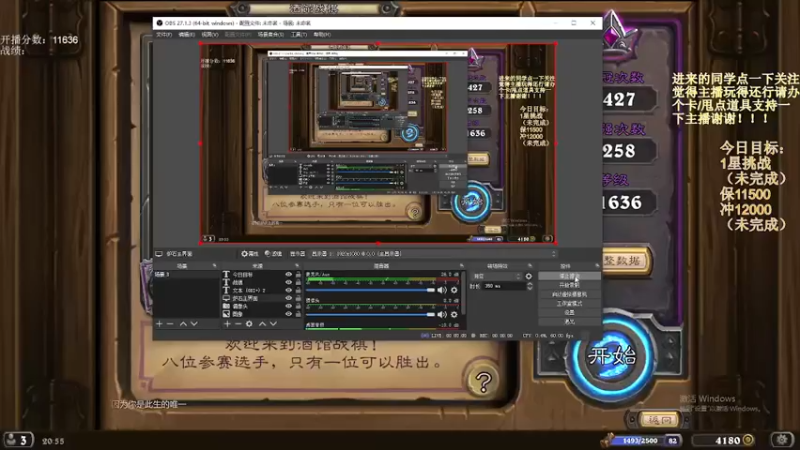Open source properties gear in OBS toolbar
The height and width of the screenshot is (450, 800).
249,254
